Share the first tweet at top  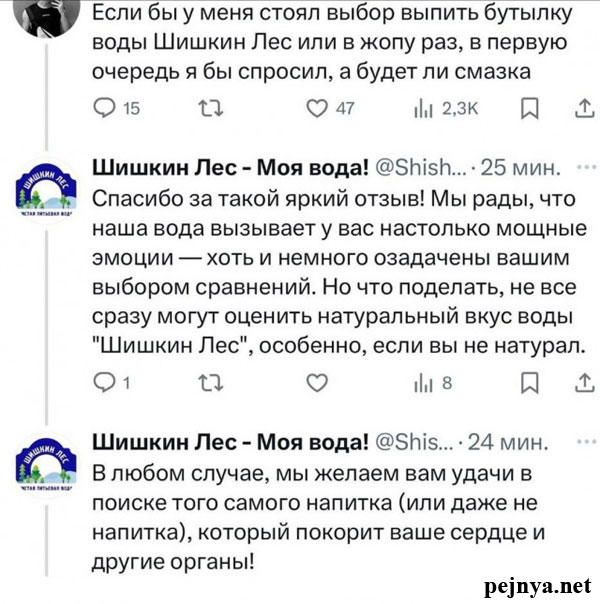[585, 108]
